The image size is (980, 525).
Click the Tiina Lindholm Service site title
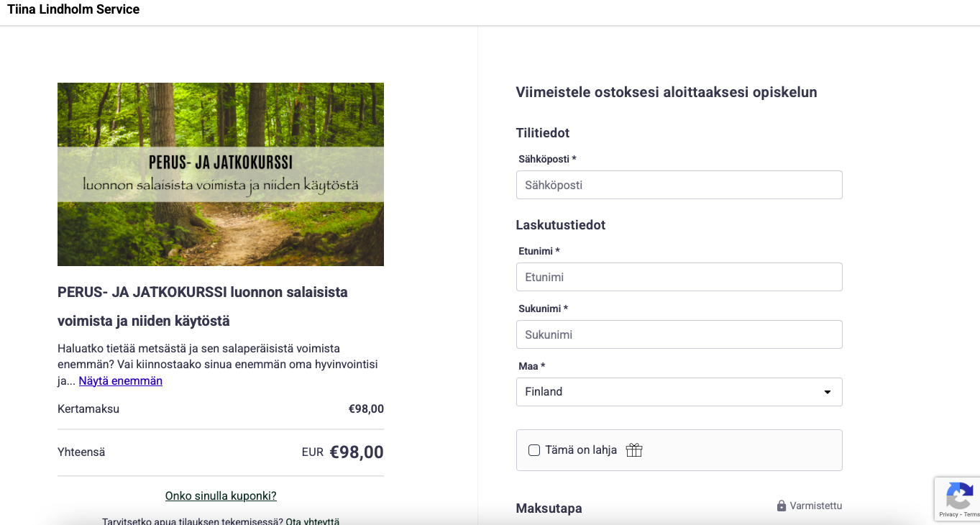tap(73, 9)
